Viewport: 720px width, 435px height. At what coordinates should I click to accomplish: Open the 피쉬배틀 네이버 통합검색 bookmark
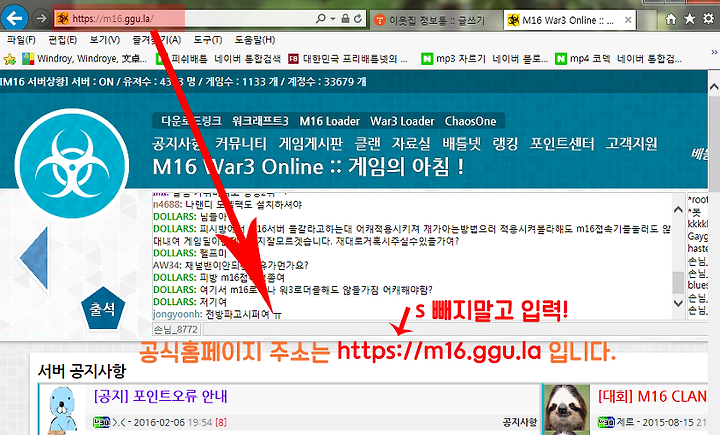219,59
